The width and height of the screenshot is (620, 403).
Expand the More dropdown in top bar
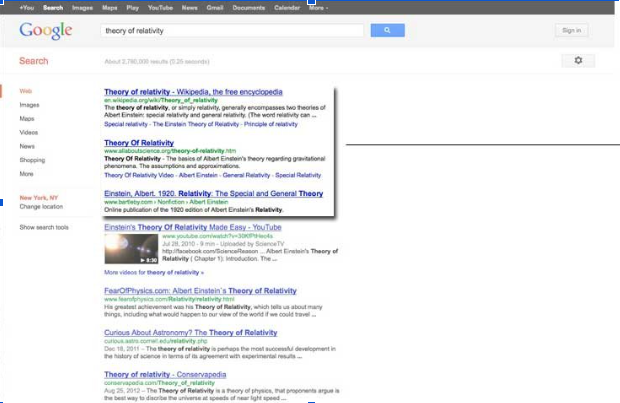click(x=318, y=8)
